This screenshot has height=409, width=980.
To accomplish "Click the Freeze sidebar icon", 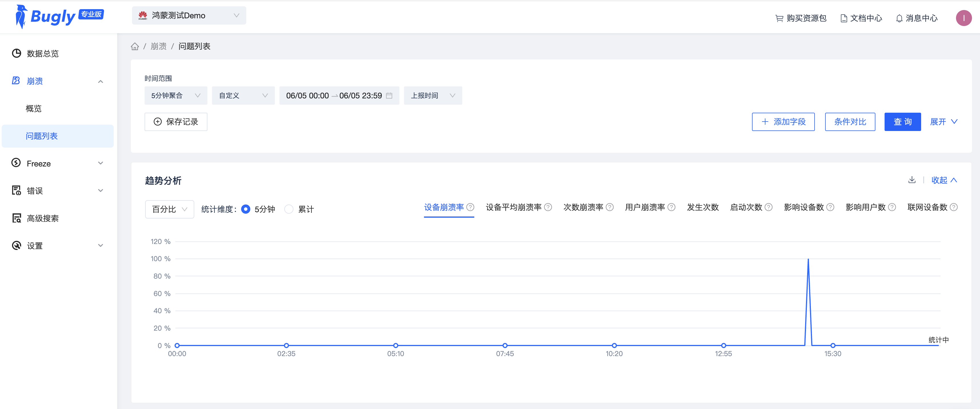I will 16,163.
